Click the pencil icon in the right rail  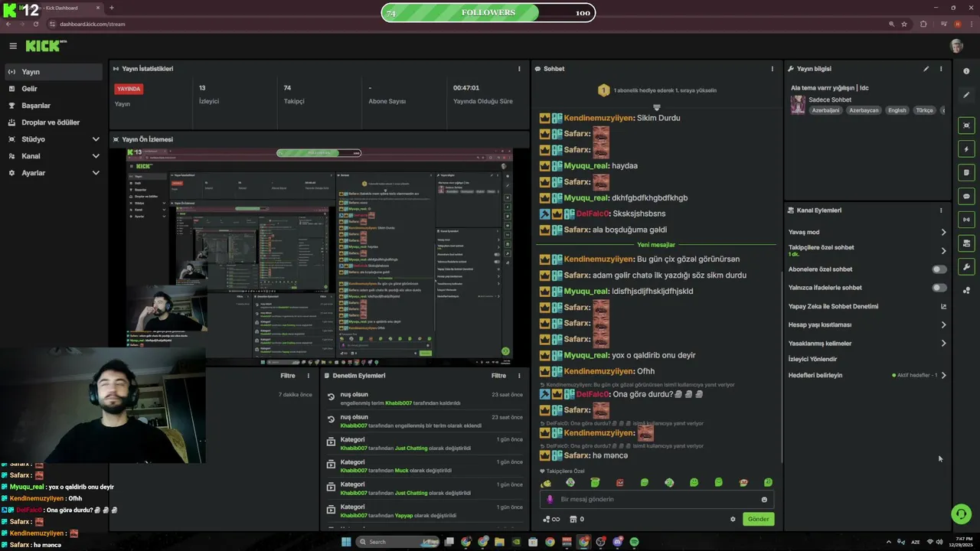coord(966,95)
